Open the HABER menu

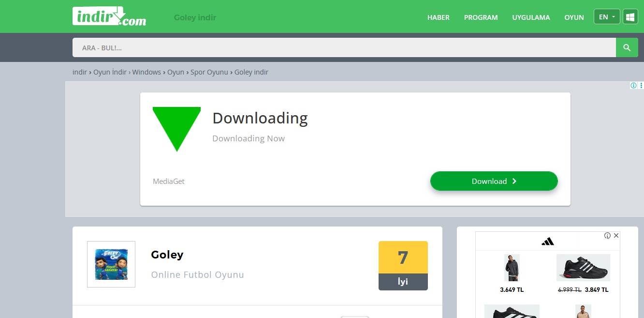click(x=439, y=17)
